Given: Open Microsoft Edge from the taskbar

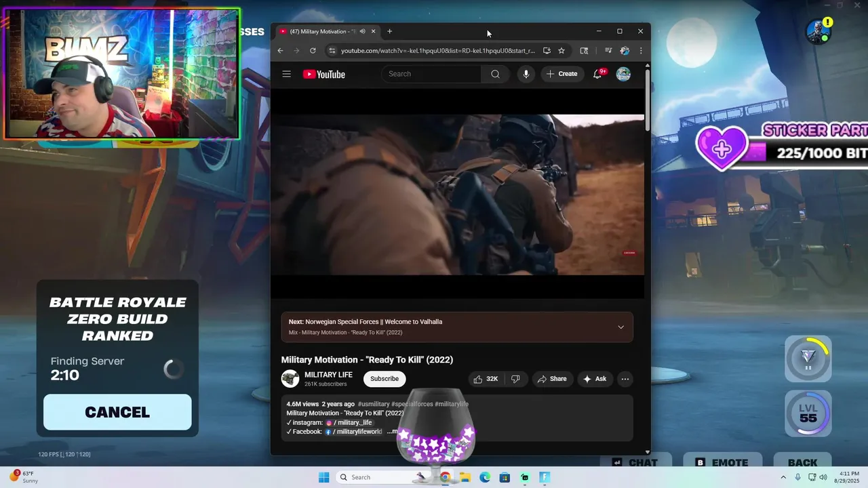Looking at the screenshot, I should click(485, 477).
